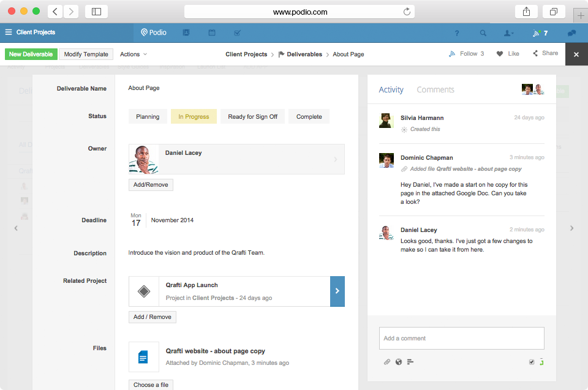The image size is (588, 390).
Task: Open the Calendar icon in top bar
Action: 212,32
